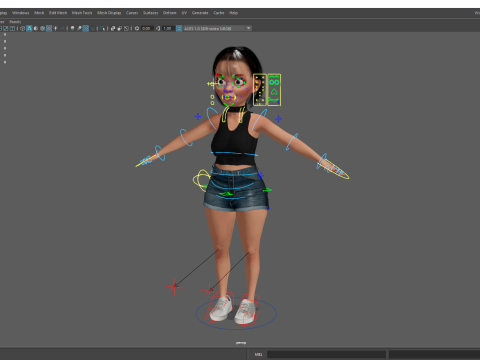Screen dimensions: 480x360
Task: Open the Mesh Tools menu
Action: (x=82, y=13)
